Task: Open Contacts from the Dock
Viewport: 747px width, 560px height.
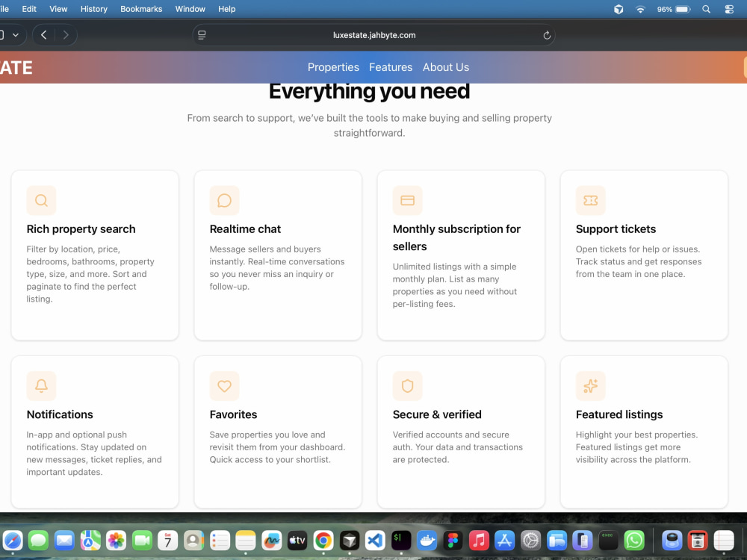Action: coord(193,541)
